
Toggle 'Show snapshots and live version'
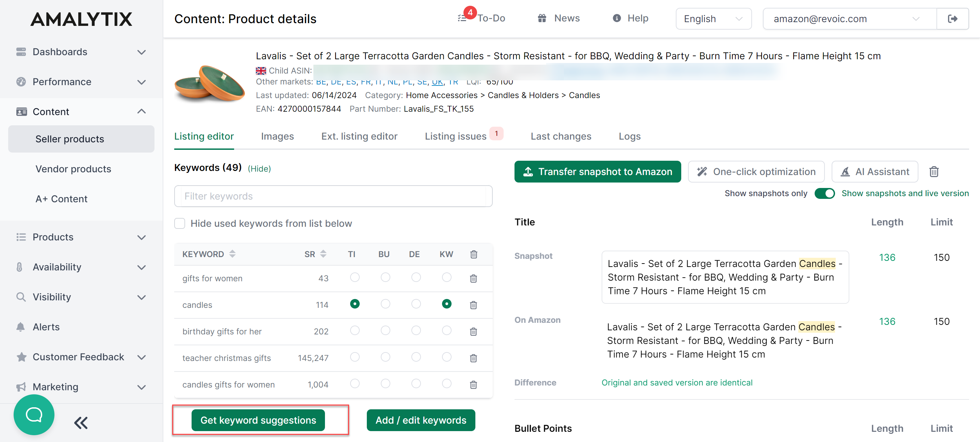(825, 193)
